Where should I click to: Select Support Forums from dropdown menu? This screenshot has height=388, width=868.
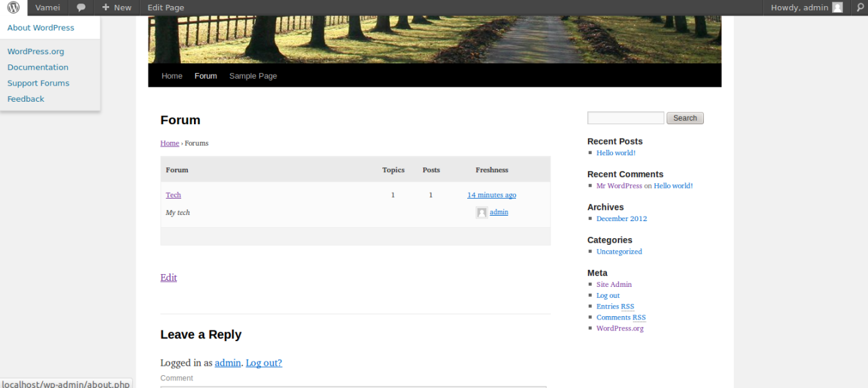[x=39, y=83]
